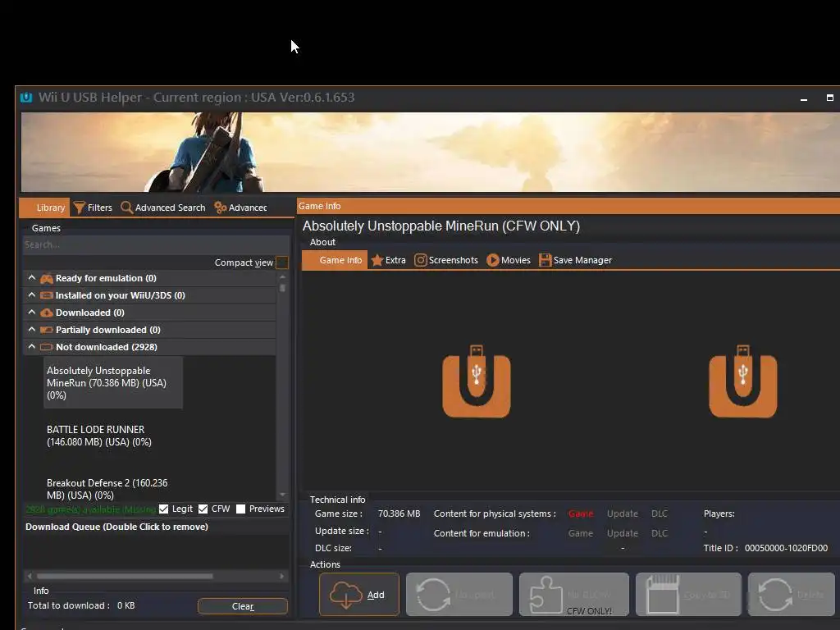Open the Advanced Search tab
The width and height of the screenshot is (840, 630).
[163, 208]
